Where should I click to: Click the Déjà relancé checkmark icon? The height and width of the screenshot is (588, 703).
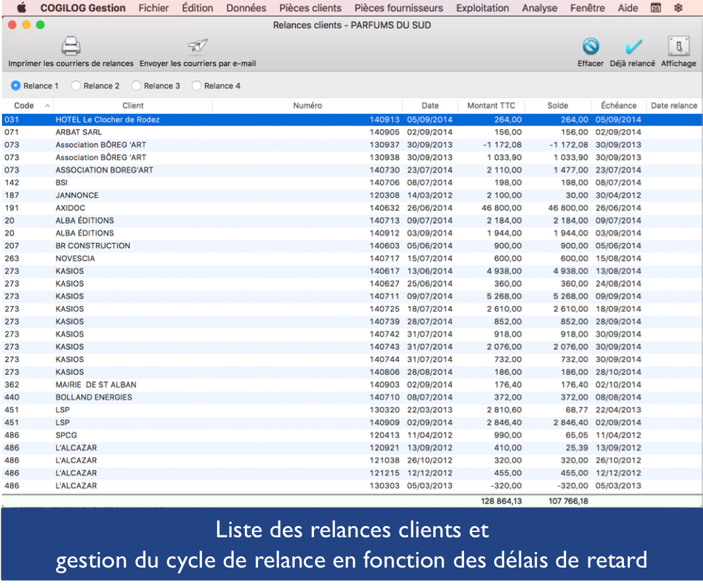point(633,46)
